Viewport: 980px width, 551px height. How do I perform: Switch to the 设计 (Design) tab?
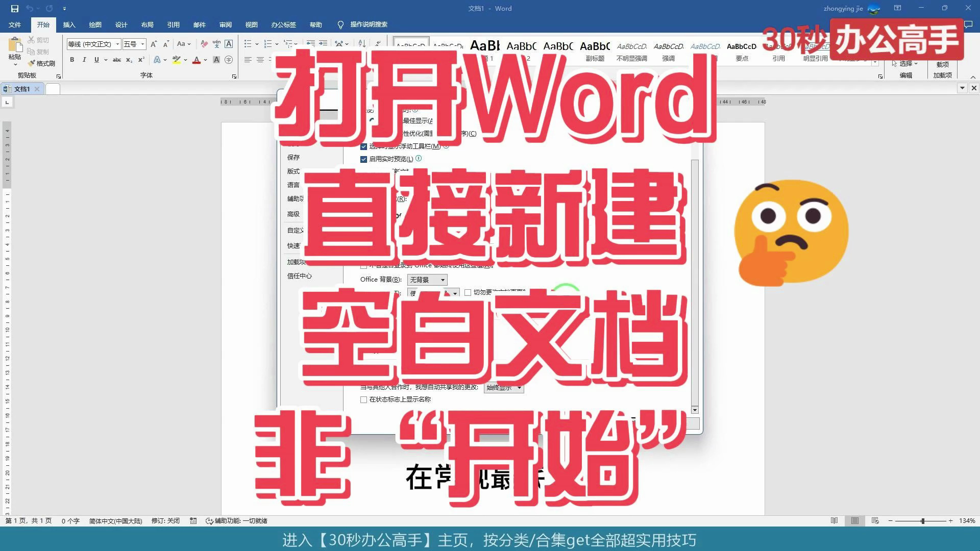point(121,24)
